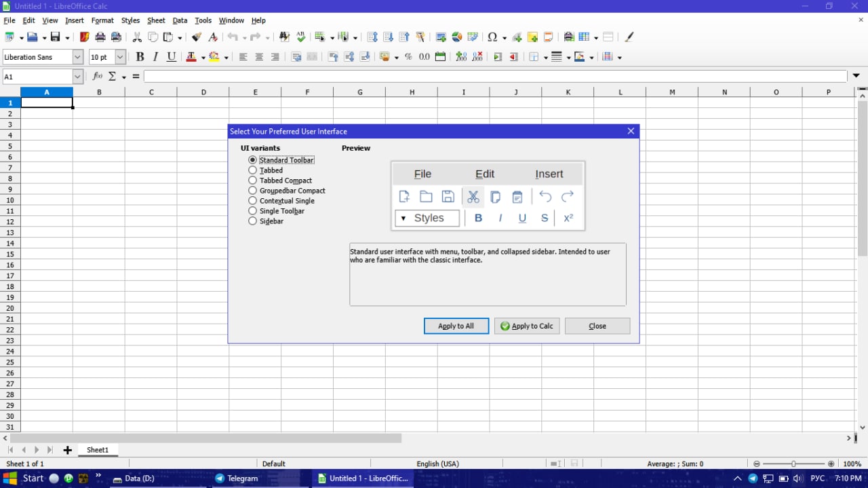This screenshot has height=488, width=868.
Task: Expand the Sum function dropdown arrow
Action: (x=124, y=77)
